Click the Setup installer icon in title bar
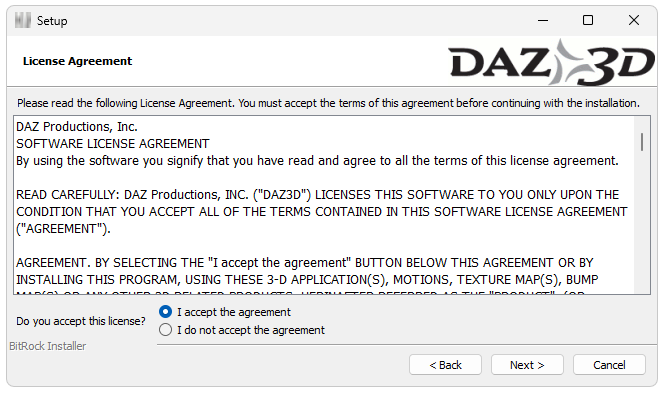The height and width of the screenshot is (393, 663). [22, 20]
